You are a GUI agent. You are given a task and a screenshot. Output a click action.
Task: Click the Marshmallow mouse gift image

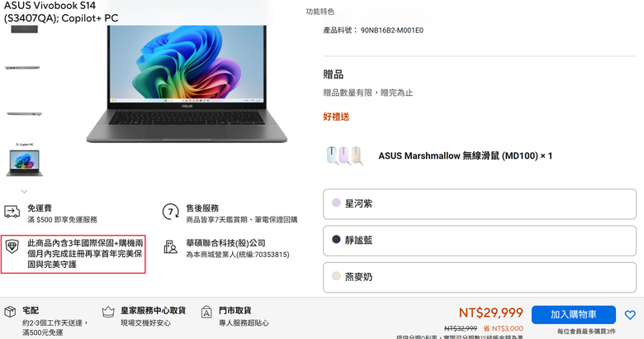345,155
